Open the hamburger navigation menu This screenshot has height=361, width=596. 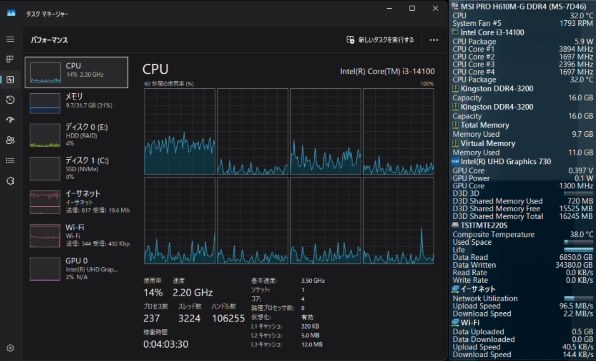[10, 39]
